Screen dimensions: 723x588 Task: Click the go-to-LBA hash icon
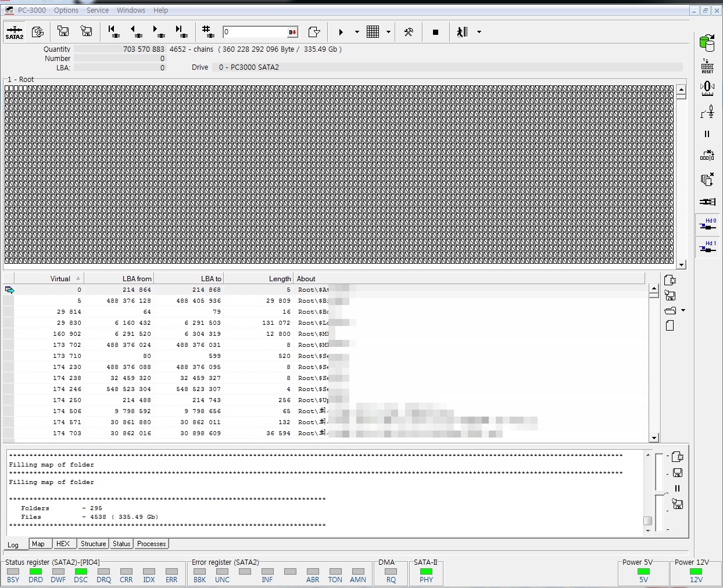click(x=207, y=32)
